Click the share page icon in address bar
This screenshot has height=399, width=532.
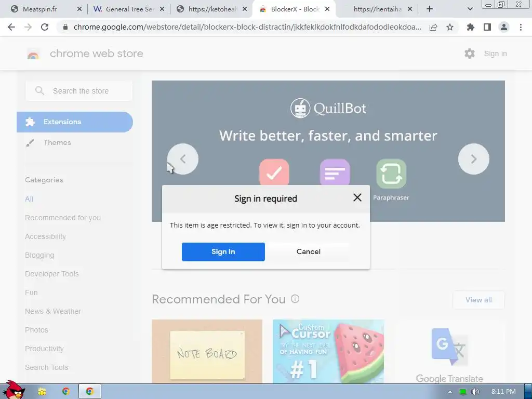[x=433, y=27]
